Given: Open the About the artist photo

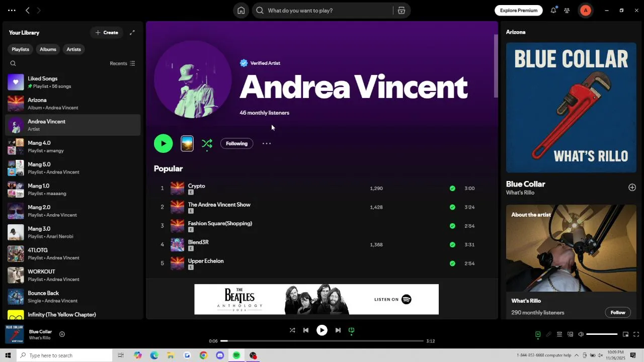Looking at the screenshot, I should (571, 248).
